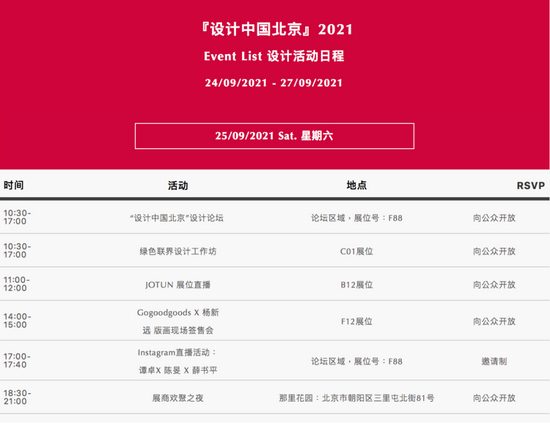The width and height of the screenshot is (550, 424).
Task: Select the 活动 column header
Action: (178, 185)
